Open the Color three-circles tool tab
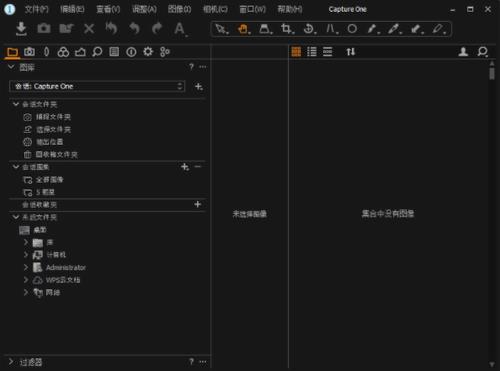Image resolution: width=500 pixels, height=371 pixels. [63, 52]
